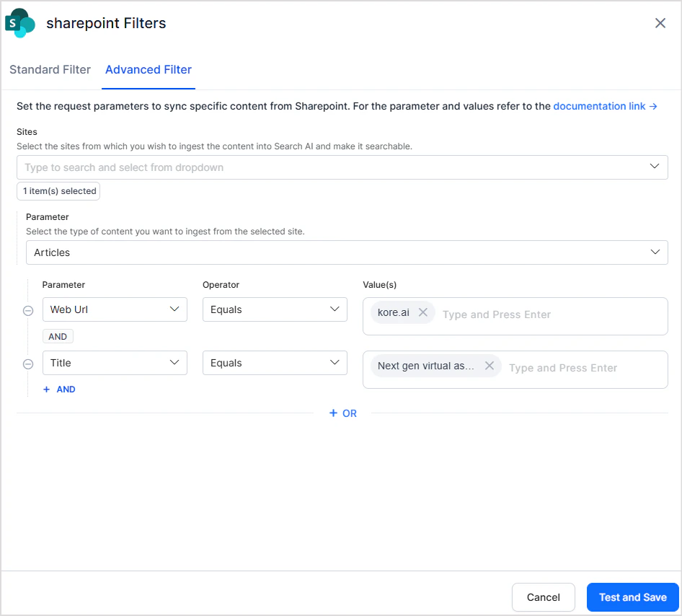
Task: Remove the Title filter row
Action: point(28,364)
